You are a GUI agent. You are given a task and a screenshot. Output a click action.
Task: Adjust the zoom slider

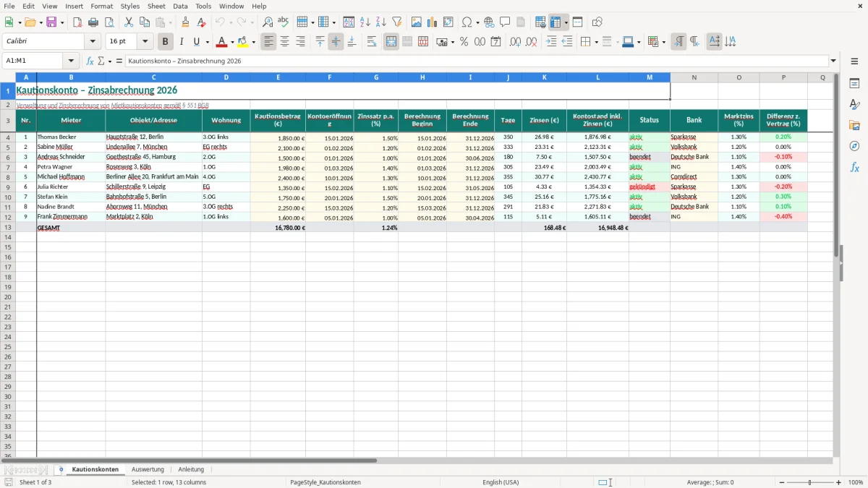(x=809, y=482)
